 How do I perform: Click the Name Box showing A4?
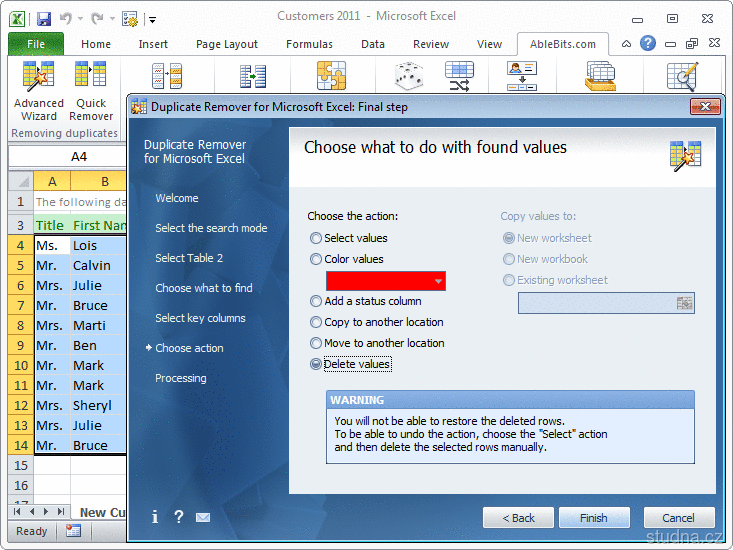pos(79,157)
